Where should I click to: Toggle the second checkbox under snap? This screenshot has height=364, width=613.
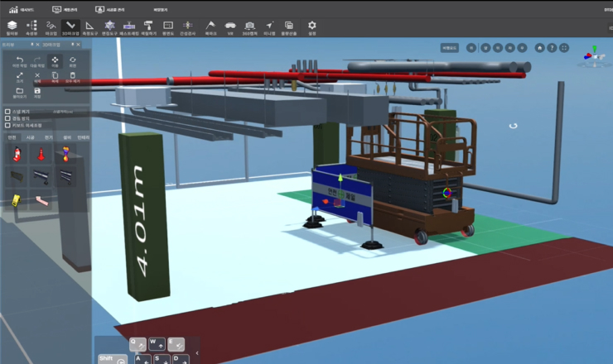tap(8, 118)
